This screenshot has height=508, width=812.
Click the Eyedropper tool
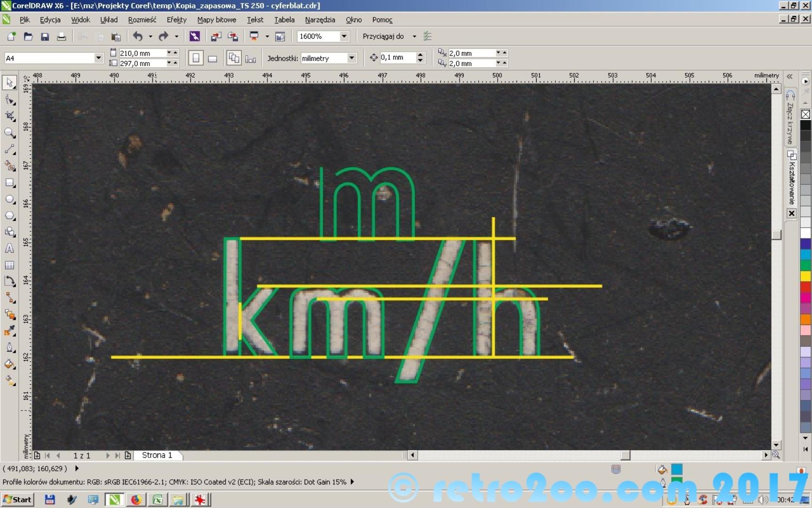tap(9, 331)
